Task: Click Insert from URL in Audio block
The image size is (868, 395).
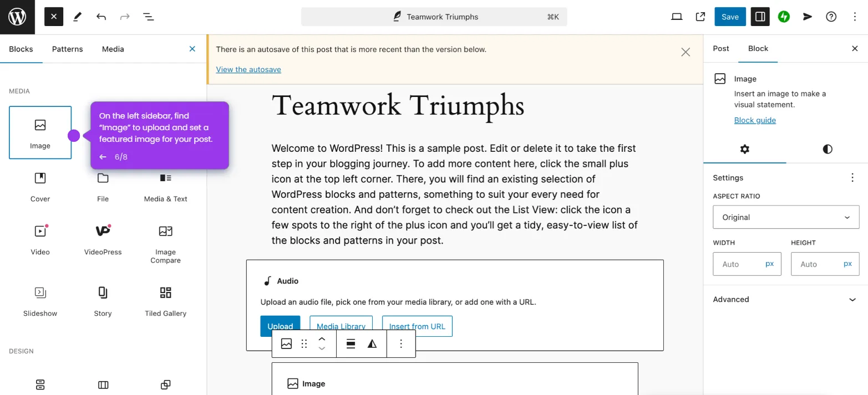Action: [417, 326]
